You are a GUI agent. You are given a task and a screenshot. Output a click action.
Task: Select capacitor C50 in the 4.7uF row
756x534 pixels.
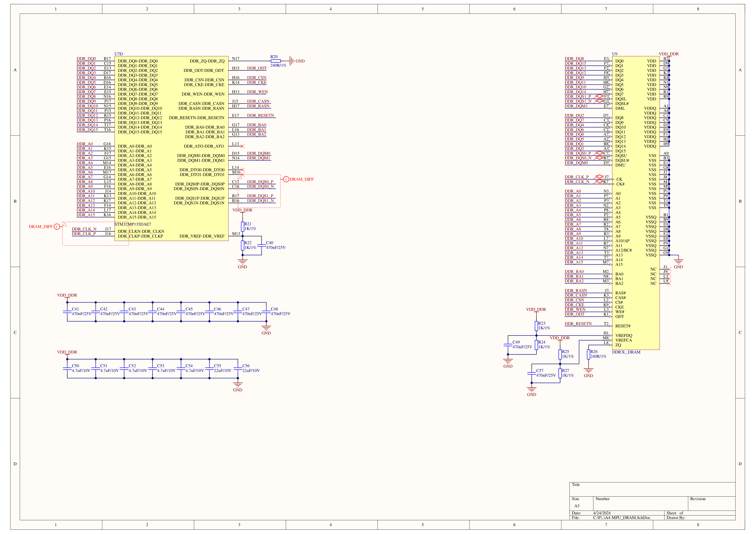click(67, 368)
